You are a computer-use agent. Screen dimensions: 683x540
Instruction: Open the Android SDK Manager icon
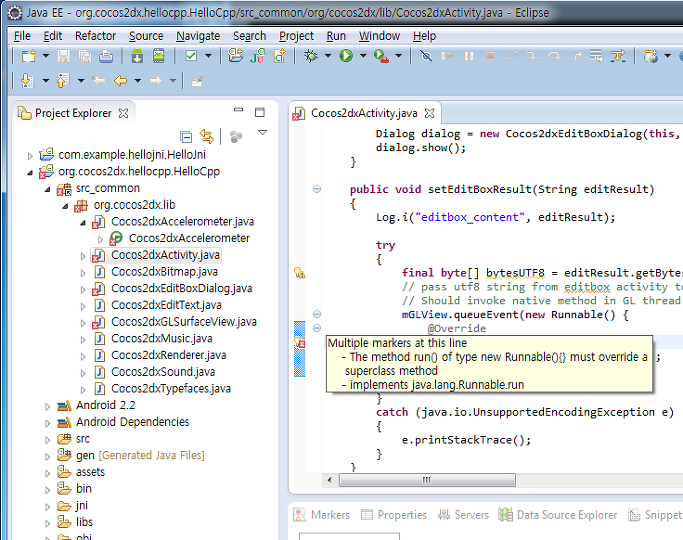pos(137,56)
